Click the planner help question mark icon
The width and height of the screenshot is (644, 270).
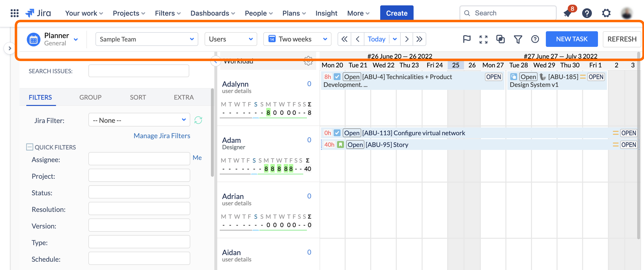(x=535, y=39)
